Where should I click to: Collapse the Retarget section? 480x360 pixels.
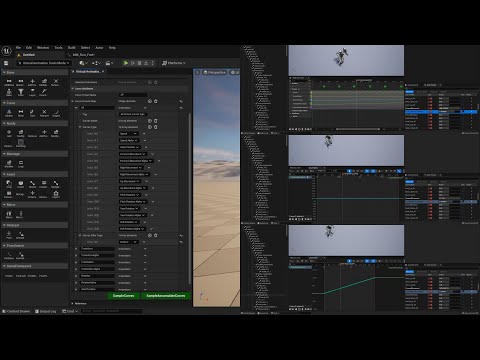(4, 225)
